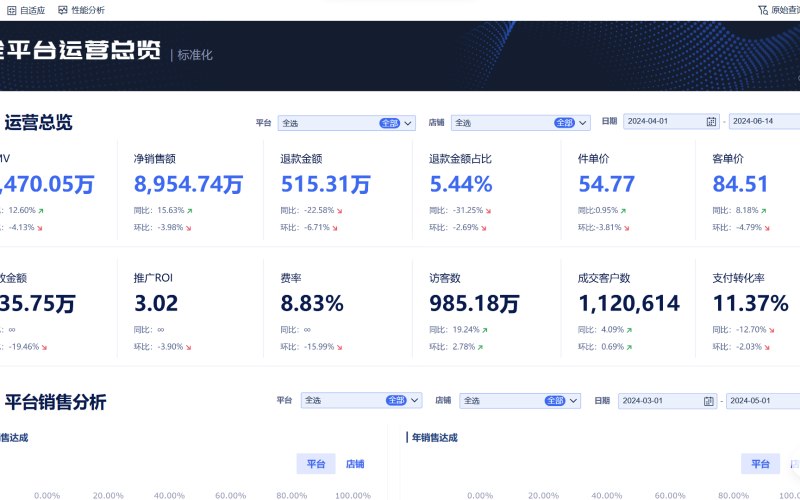Click 费率 value 8.83%
The height and width of the screenshot is (500, 800).
tap(312, 304)
